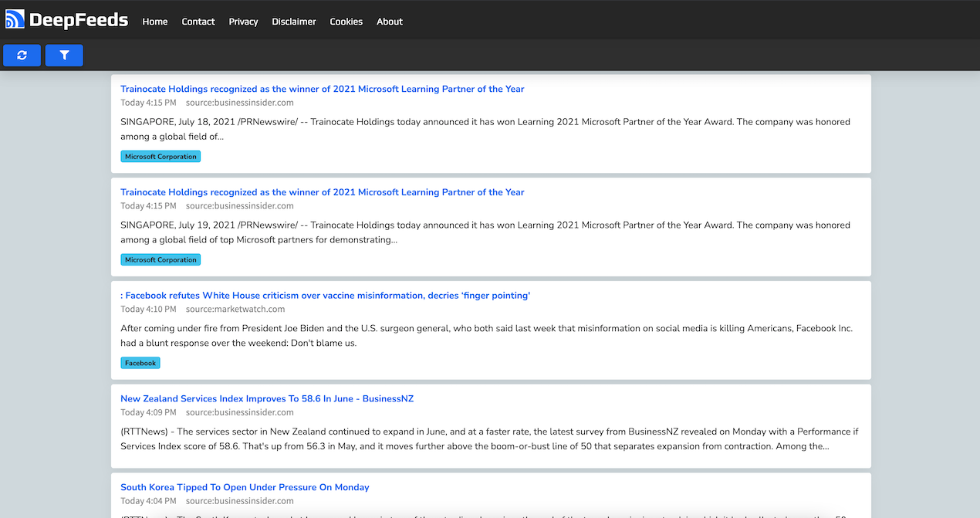Image resolution: width=980 pixels, height=518 pixels.
Task: Click the New Zealand article summary text
Action: (x=489, y=439)
